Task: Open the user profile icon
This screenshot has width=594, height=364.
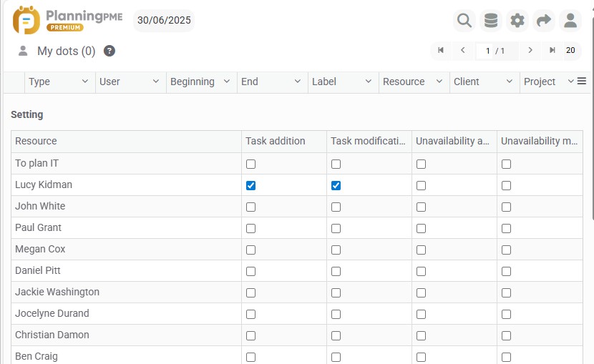Action: click(570, 20)
